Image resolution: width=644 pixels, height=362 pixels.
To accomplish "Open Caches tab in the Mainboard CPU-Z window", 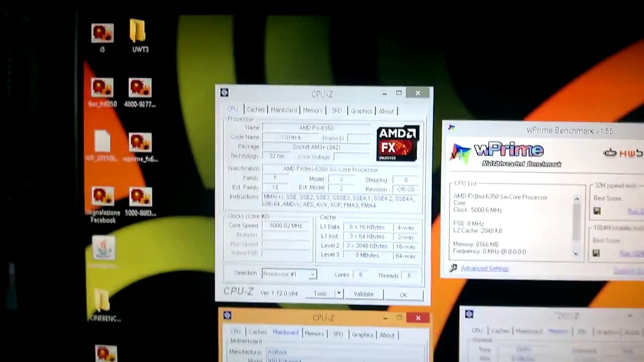I will pyautogui.click(x=258, y=332).
